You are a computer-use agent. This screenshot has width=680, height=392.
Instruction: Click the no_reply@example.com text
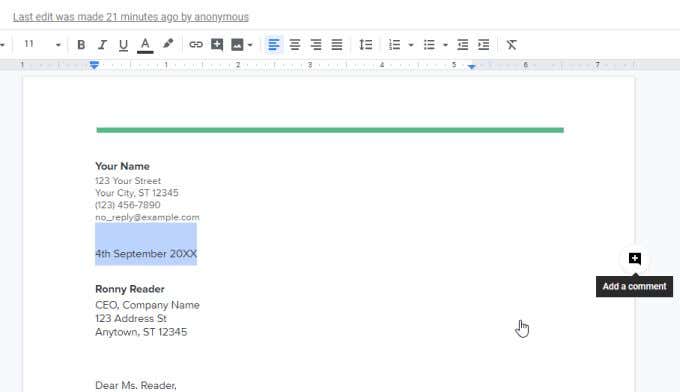point(147,217)
